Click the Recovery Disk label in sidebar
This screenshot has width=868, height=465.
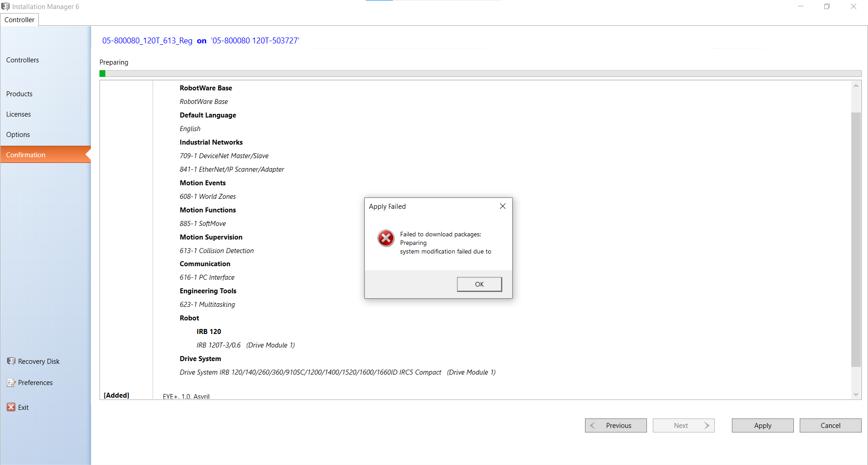39,362
